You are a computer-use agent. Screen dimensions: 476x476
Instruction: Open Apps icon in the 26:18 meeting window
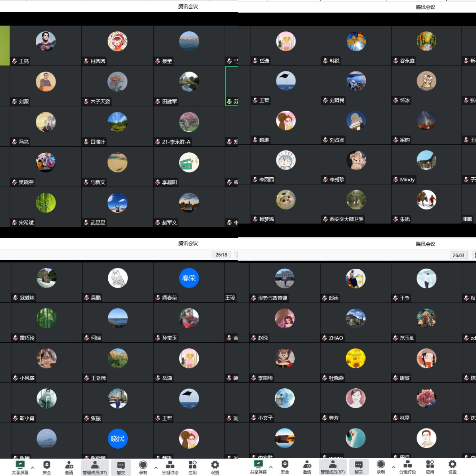pyautogui.click(x=193, y=465)
